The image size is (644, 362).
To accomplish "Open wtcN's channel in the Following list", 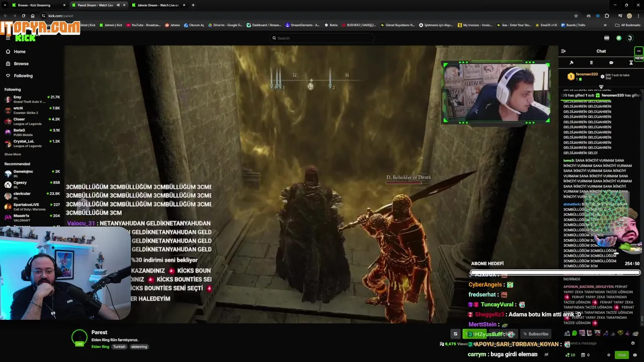I will (x=32, y=110).
